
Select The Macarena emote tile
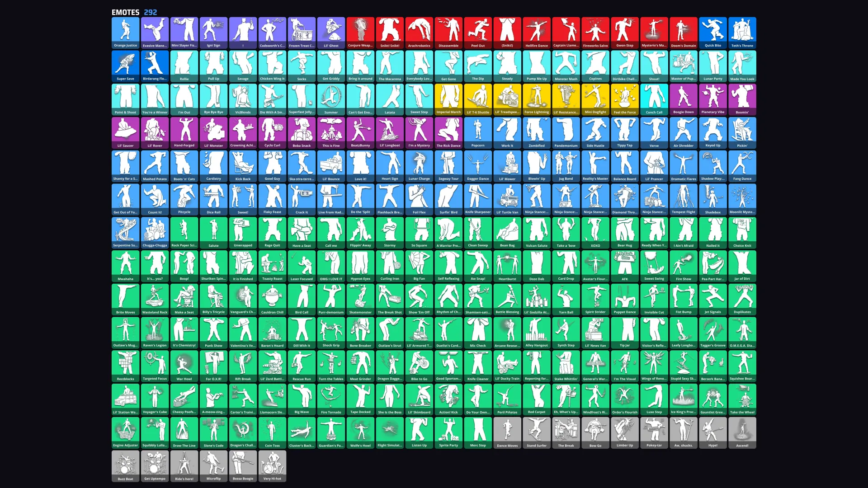pyautogui.click(x=390, y=66)
